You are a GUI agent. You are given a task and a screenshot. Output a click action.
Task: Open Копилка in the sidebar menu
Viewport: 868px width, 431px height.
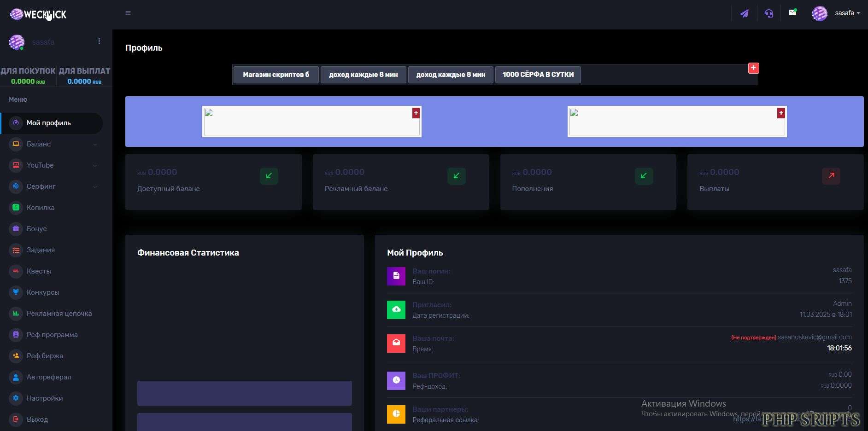(x=41, y=208)
